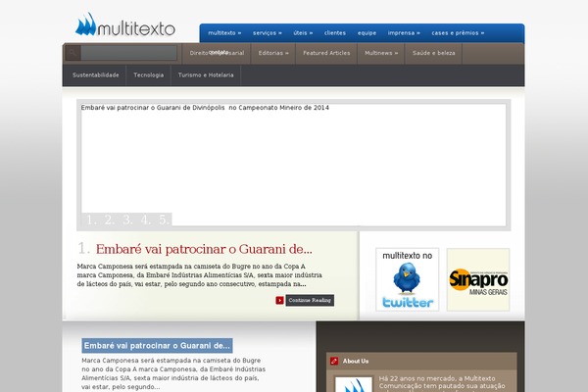Viewport: 588px width, 392px height.
Task: Open the multitexto Twitter badge
Action: pyautogui.click(x=408, y=279)
